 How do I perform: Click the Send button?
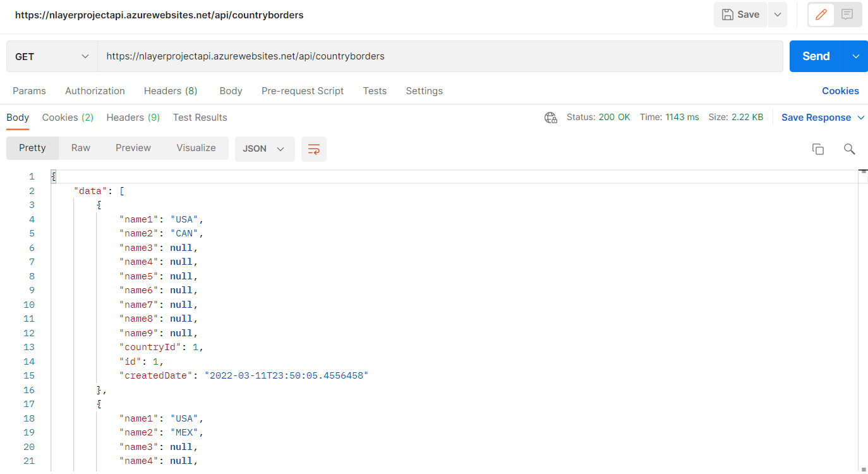coord(815,56)
